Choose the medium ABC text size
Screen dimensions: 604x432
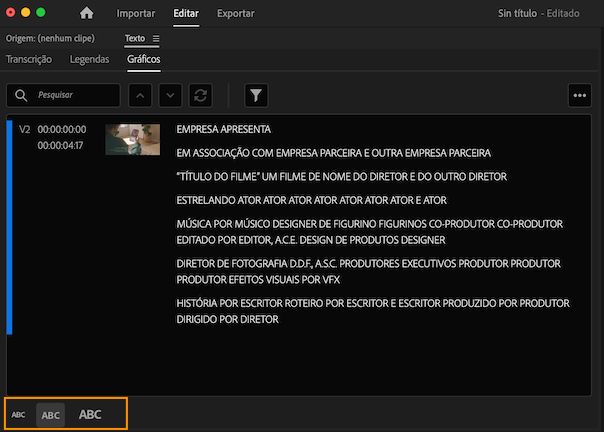pyautogui.click(x=50, y=415)
